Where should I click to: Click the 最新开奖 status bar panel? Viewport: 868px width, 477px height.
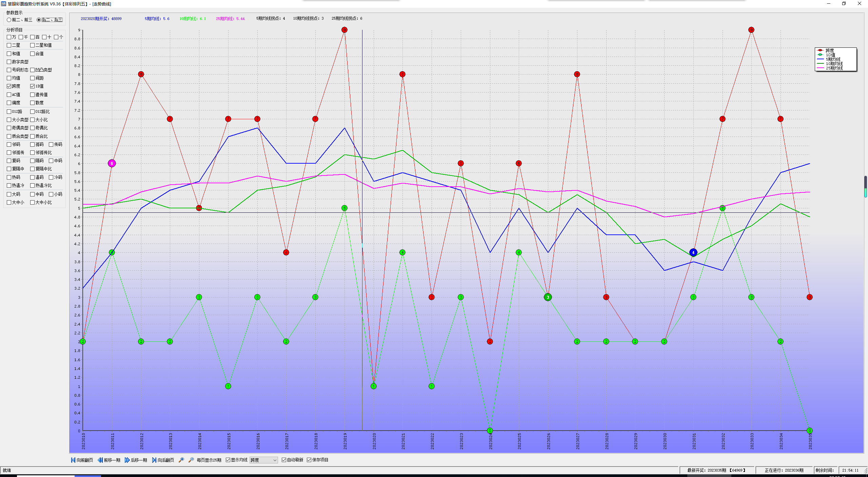point(716,470)
